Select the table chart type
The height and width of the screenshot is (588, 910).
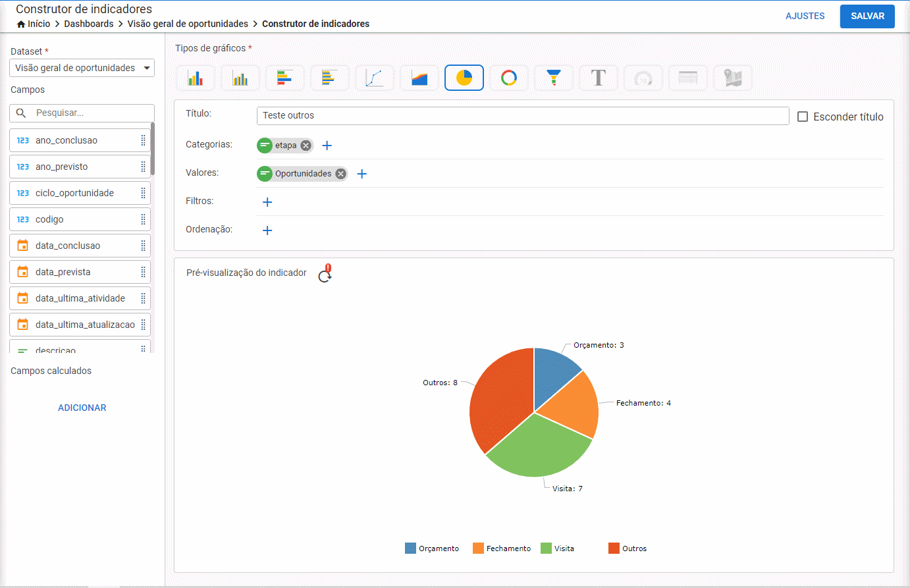click(x=688, y=78)
